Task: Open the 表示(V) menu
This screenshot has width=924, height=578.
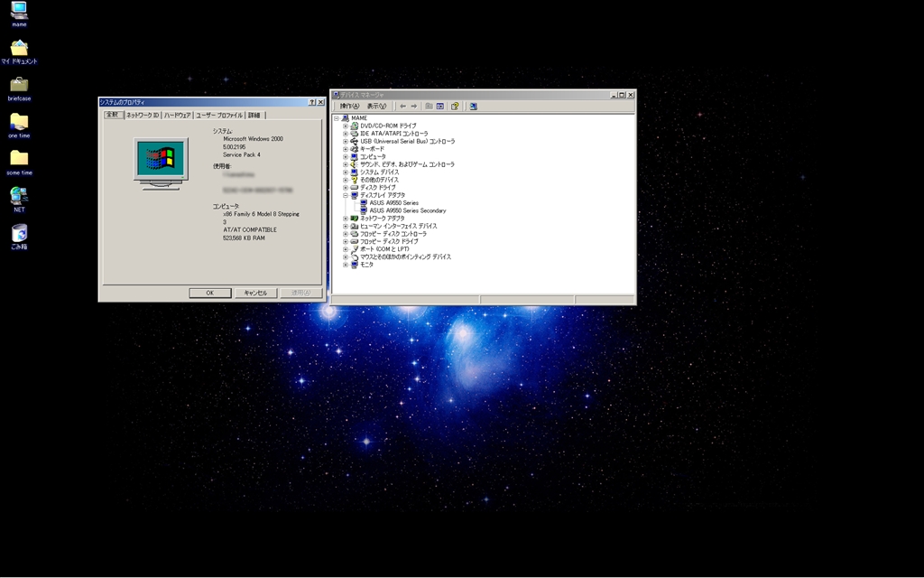Action: click(376, 107)
